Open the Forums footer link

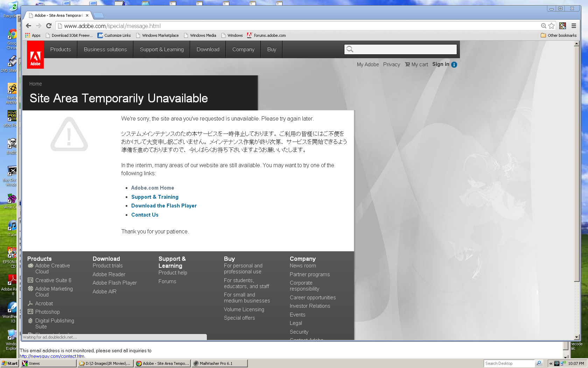(167, 281)
